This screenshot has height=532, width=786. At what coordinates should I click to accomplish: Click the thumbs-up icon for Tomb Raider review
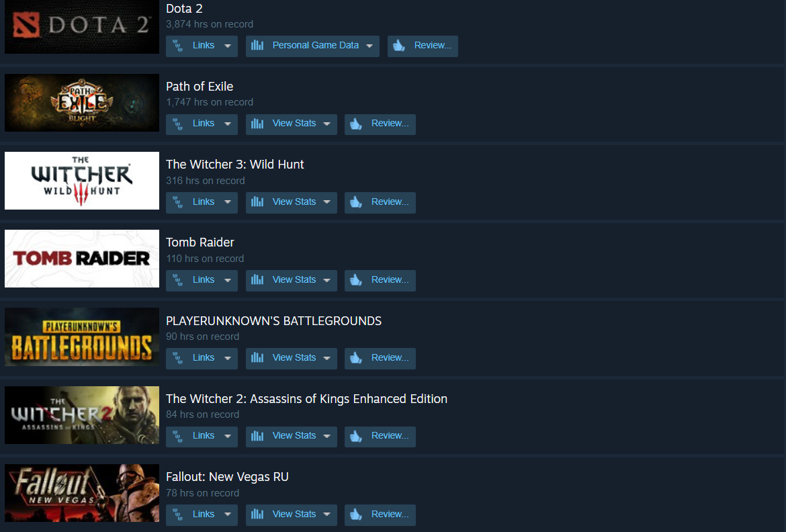click(x=356, y=280)
